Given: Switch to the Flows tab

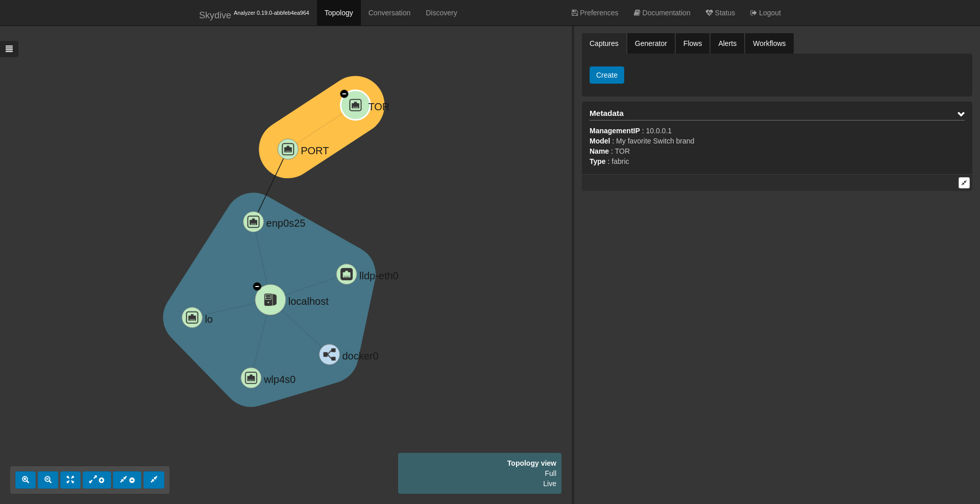Looking at the screenshot, I should click(x=692, y=43).
